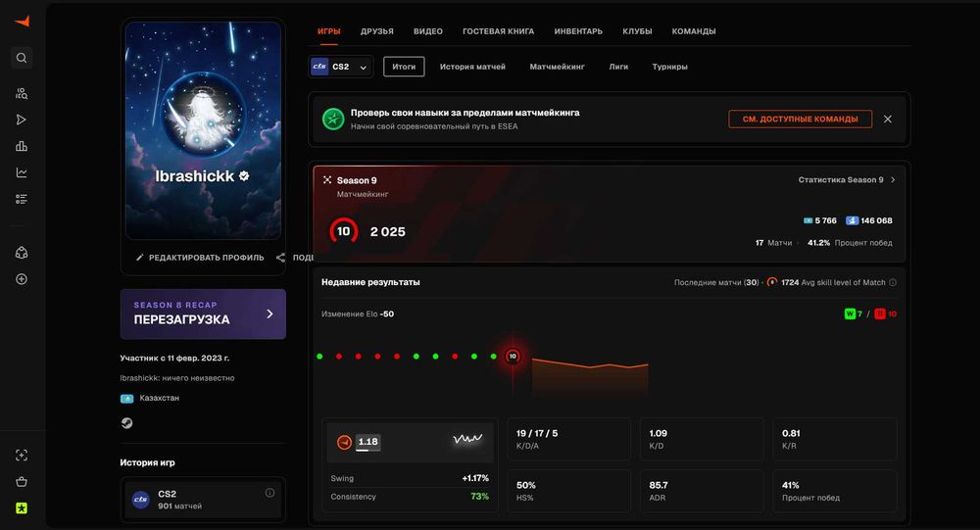This screenshot has height=530, width=980.
Task: Click the 85.7 ADR stat
Action: point(702,491)
